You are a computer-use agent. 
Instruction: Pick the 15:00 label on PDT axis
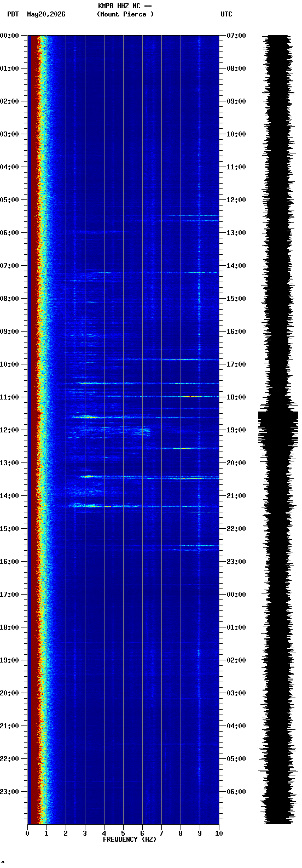click(x=9, y=529)
